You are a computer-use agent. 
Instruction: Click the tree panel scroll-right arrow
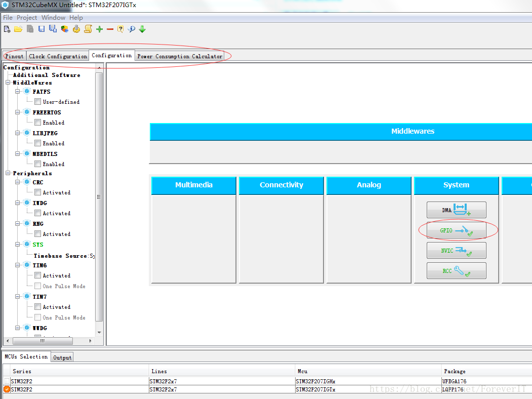pyautogui.click(x=90, y=341)
